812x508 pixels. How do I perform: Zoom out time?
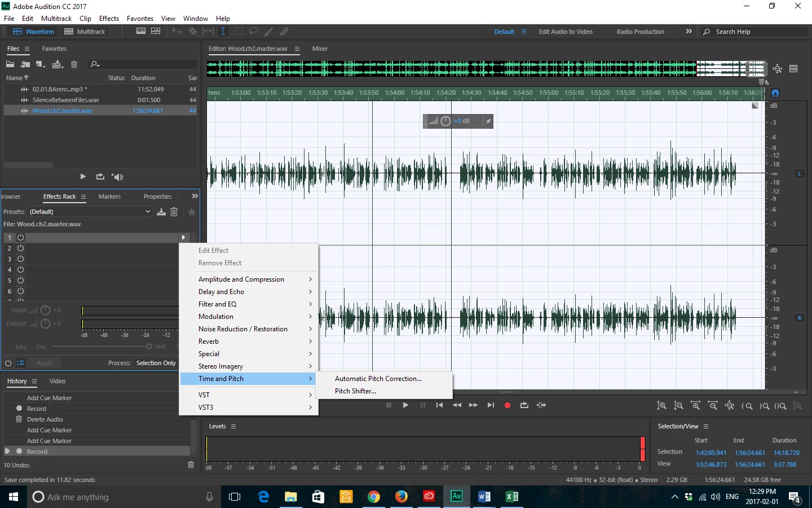pos(713,406)
